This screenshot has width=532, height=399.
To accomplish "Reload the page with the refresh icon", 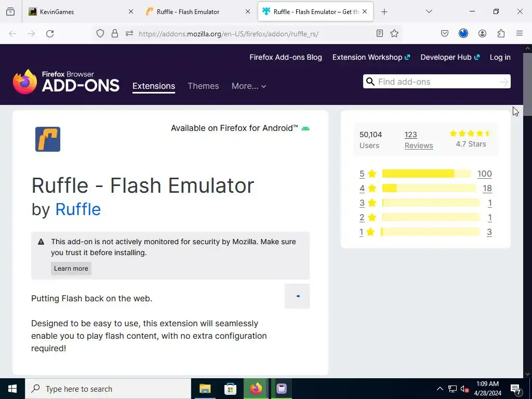I will (x=50, y=34).
